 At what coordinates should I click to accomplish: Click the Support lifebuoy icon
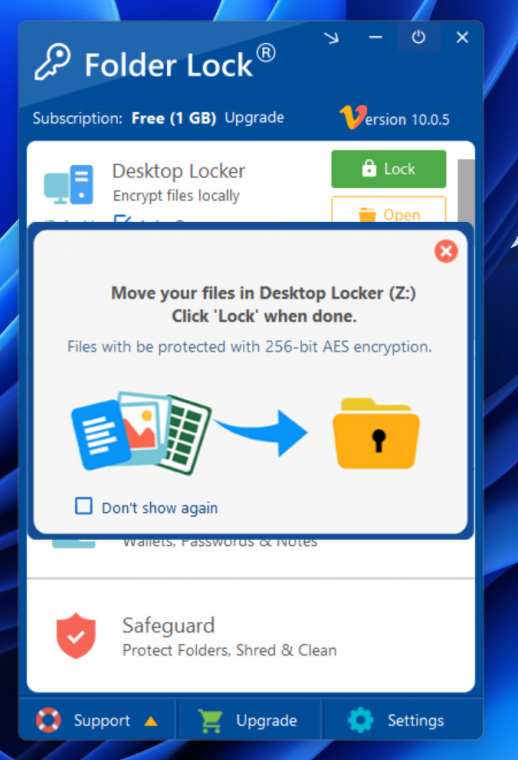coord(48,720)
